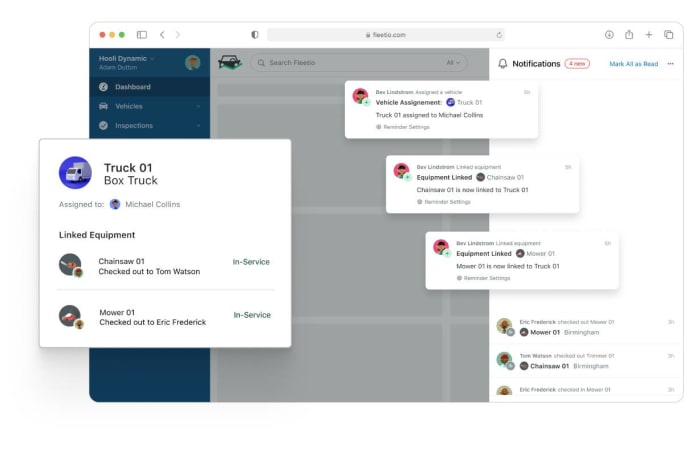Screen dimensions: 684x456
Task: Click the Safari share icon
Action: [629, 34]
